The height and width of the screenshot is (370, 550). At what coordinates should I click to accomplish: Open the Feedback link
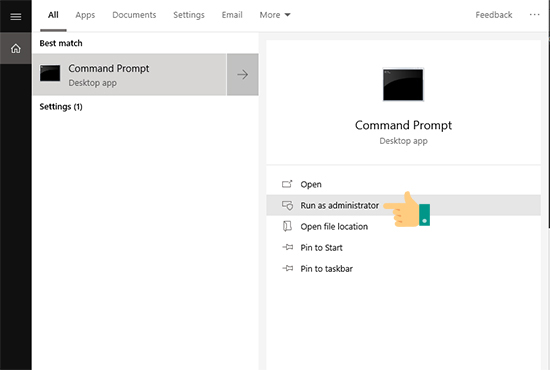click(x=494, y=15)
